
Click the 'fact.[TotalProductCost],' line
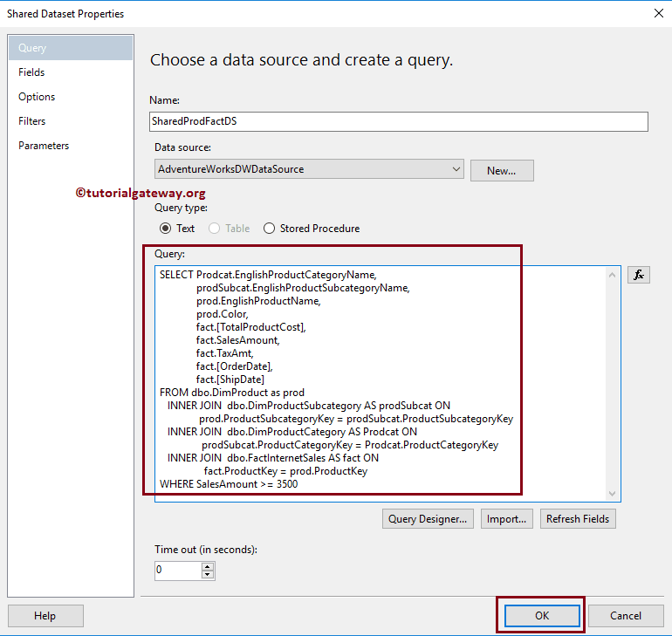[x=250, y=327]
